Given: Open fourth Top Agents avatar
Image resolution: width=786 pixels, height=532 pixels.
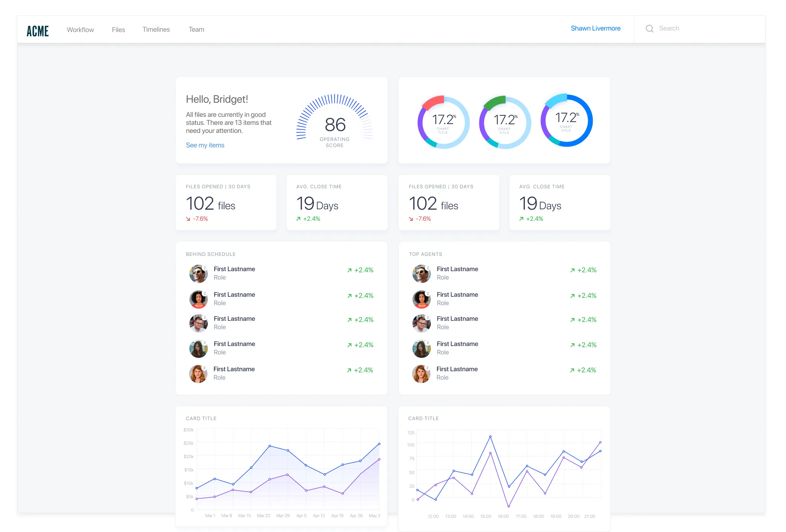Looking at the screenshot, I should (x=422, y=349).
